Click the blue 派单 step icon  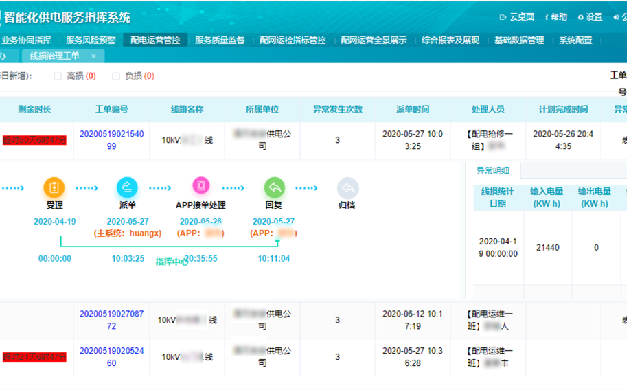click(x=127, y=187)
